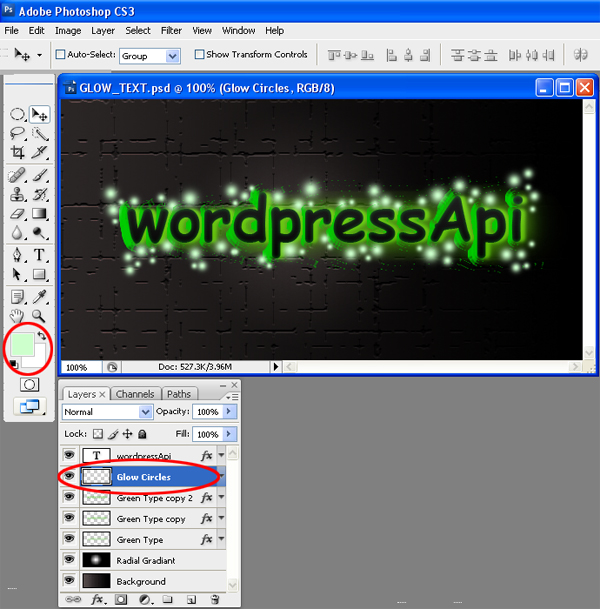
Task: Select the Lasso tool
Action: pos(17,134)
